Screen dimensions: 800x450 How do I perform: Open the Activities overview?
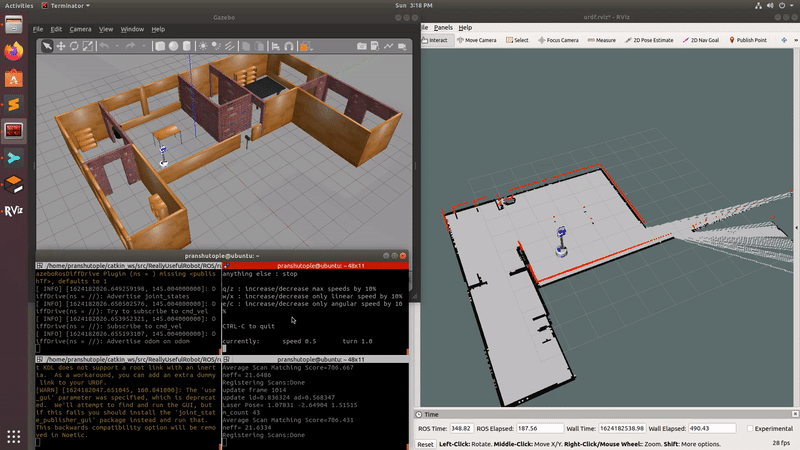[x=19, y=6]
